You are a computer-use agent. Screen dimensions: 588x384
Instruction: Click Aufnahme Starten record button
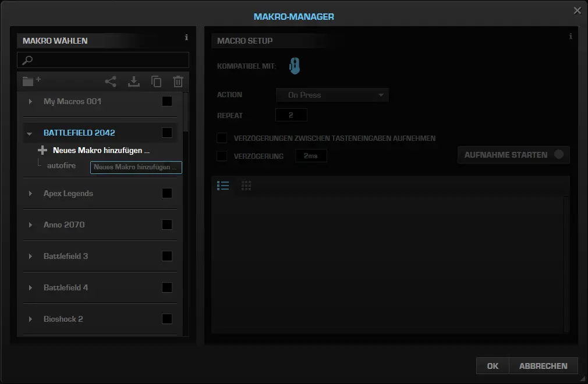(513, 155)
